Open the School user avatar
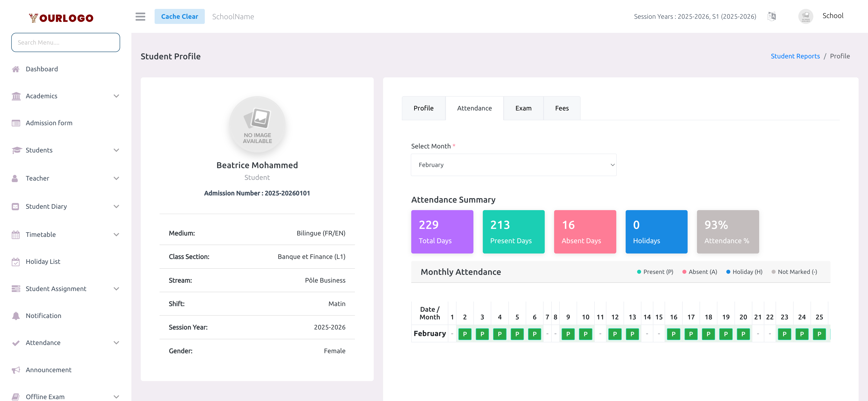This screenshot has height=401, width=868. pos(805,16)
